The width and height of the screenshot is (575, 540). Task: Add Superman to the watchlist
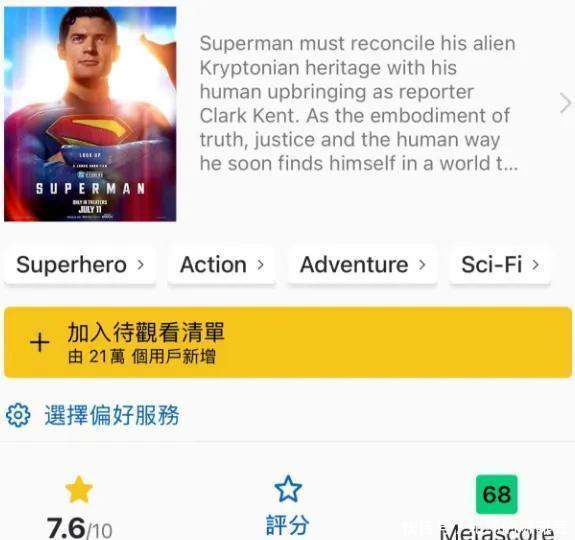(288, 342)
